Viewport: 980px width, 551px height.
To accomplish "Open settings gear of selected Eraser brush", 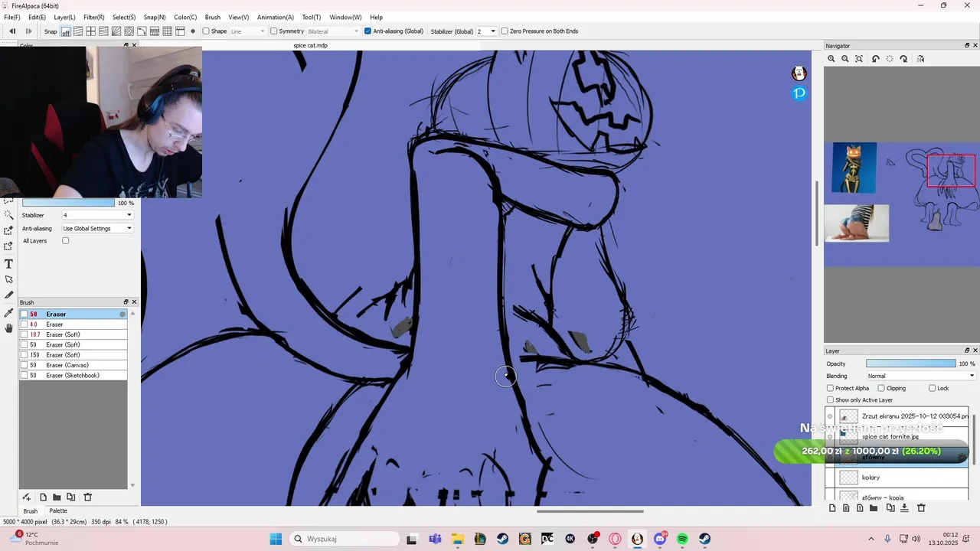I will tap(122, 315).
